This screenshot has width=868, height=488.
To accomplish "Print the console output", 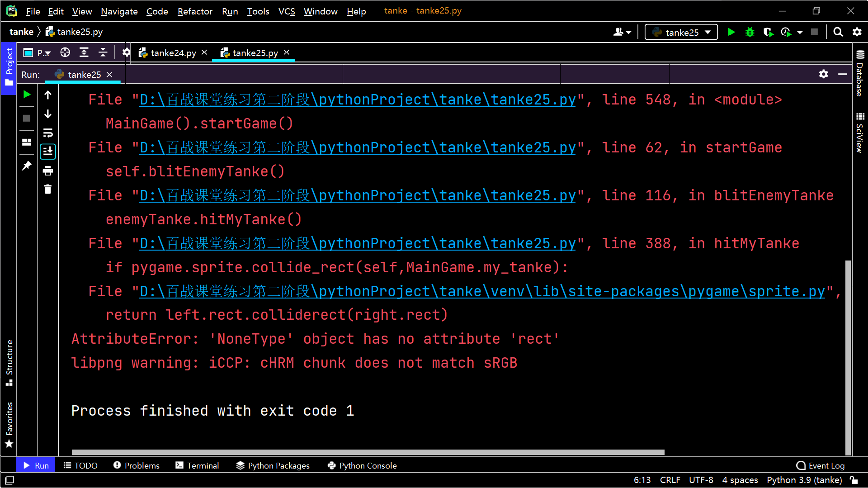I will [x=48, y=171].
